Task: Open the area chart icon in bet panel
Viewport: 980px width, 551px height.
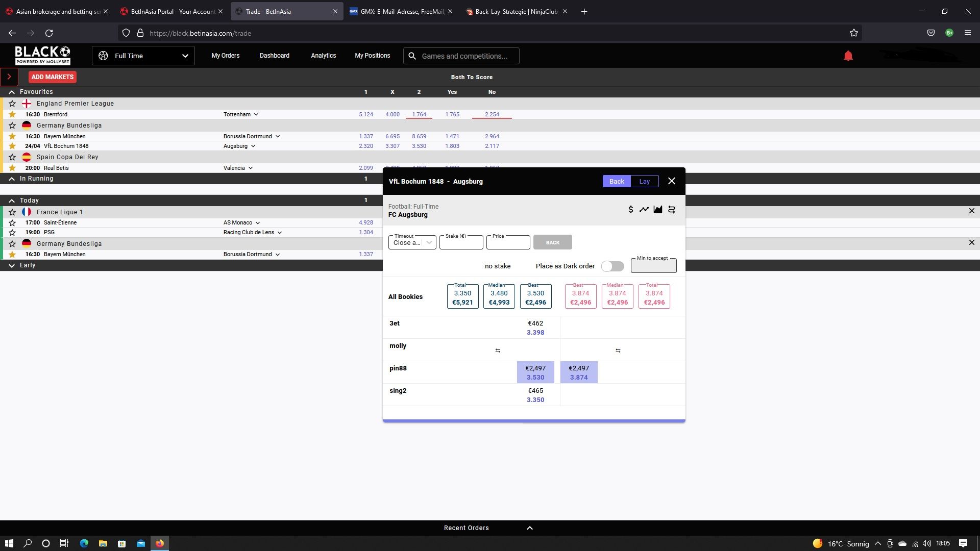Action: coord(658,210)
